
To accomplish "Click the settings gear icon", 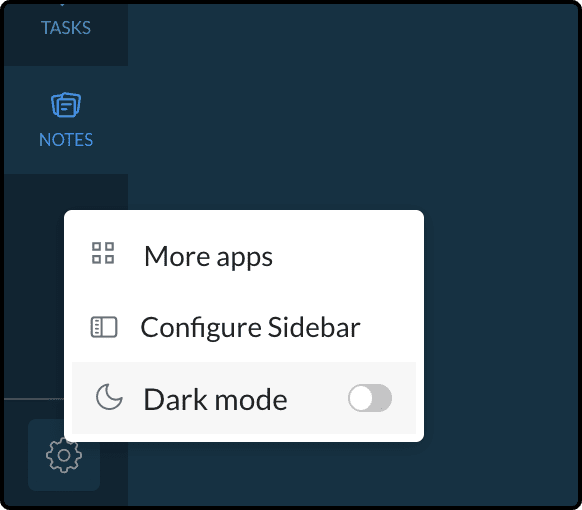I will 64,455.
